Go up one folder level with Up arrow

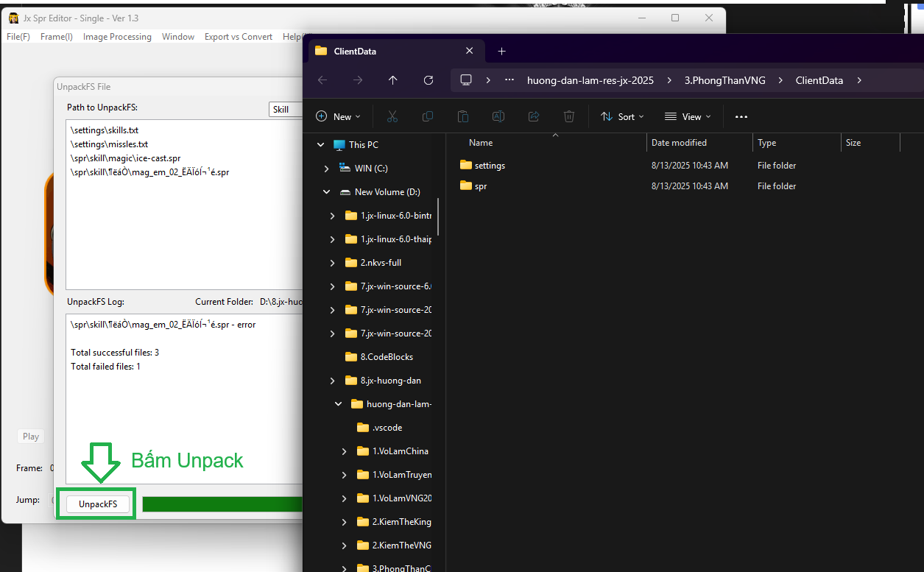[x=393, y=80]
